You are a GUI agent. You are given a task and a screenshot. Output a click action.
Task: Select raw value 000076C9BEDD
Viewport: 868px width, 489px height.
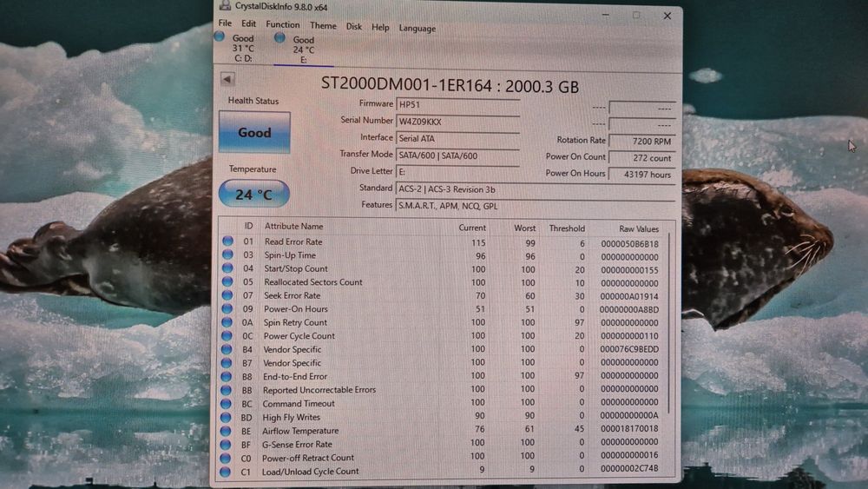pyautogui.click(x=629, y=349)
